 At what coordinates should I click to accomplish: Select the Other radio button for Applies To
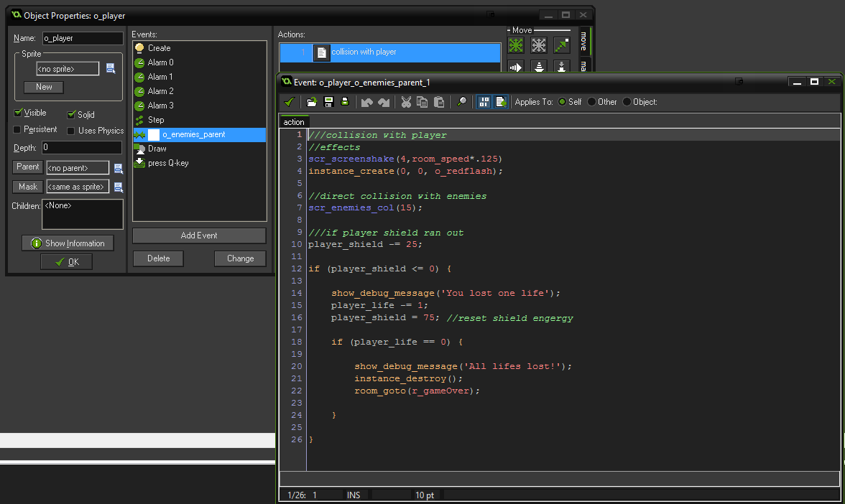pyautogui.click(x=592, y=102)
